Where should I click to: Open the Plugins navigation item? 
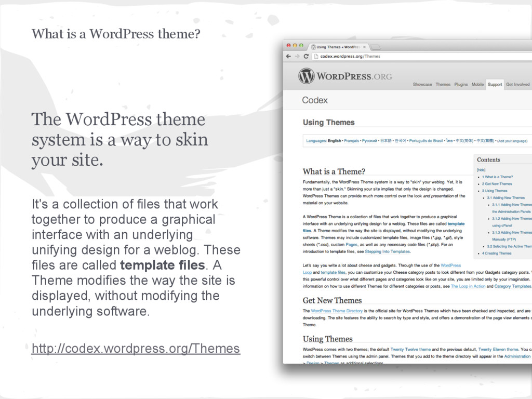tap(461, 85)
